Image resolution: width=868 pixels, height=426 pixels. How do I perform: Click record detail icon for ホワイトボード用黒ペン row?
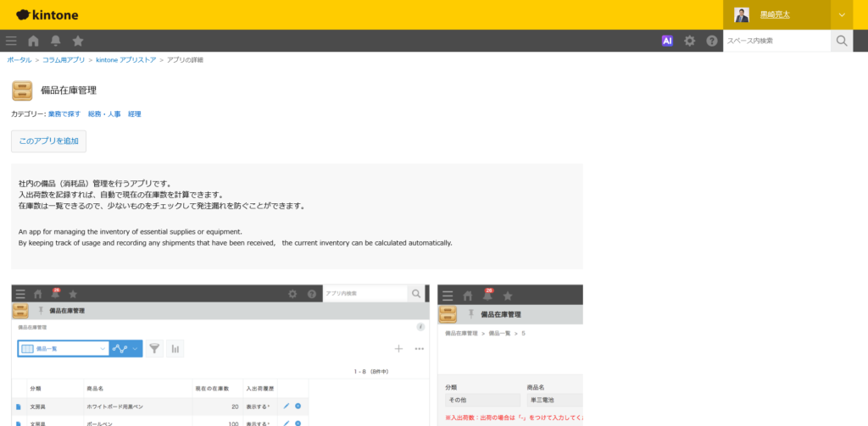(x=19, y=407)
